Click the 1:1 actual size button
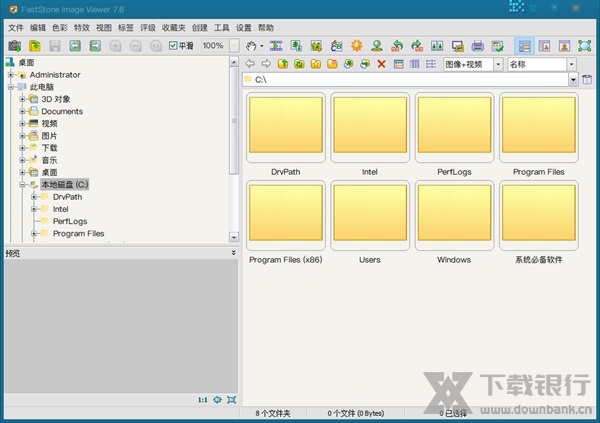Viewport: 600px width, 423px height. pos(203,400)
